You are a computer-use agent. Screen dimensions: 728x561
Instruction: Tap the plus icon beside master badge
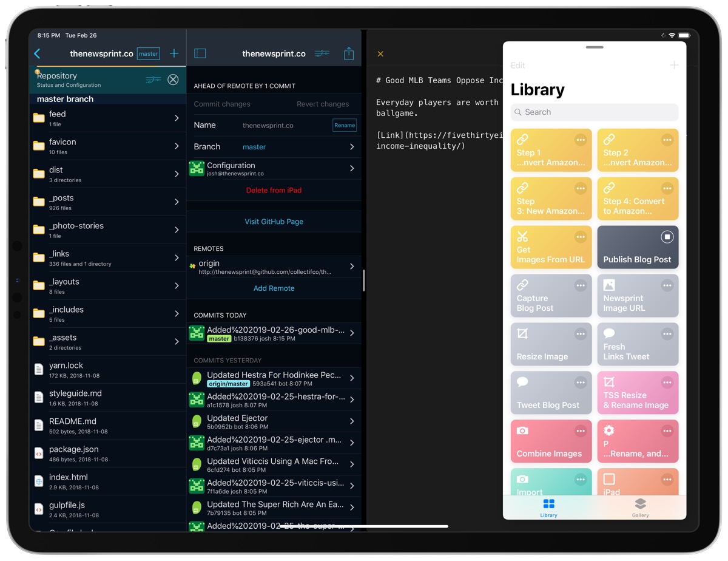(174, 53)
